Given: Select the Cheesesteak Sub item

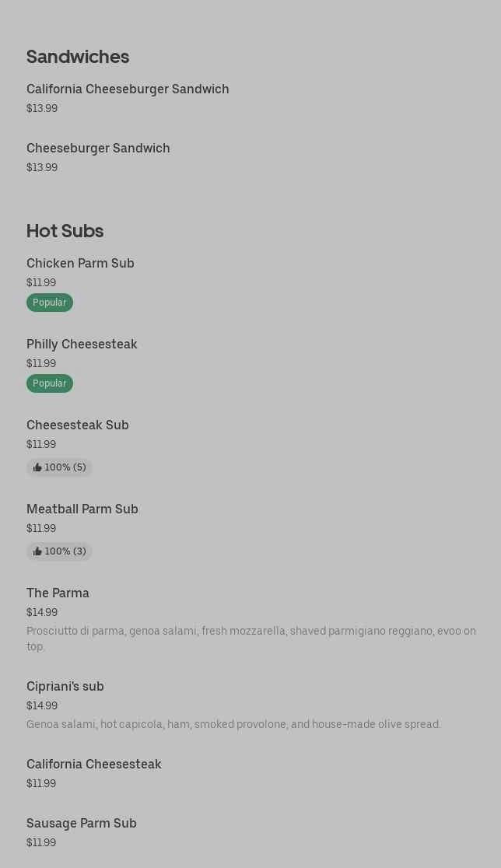Looking at the screenshot, I should 78,425.
